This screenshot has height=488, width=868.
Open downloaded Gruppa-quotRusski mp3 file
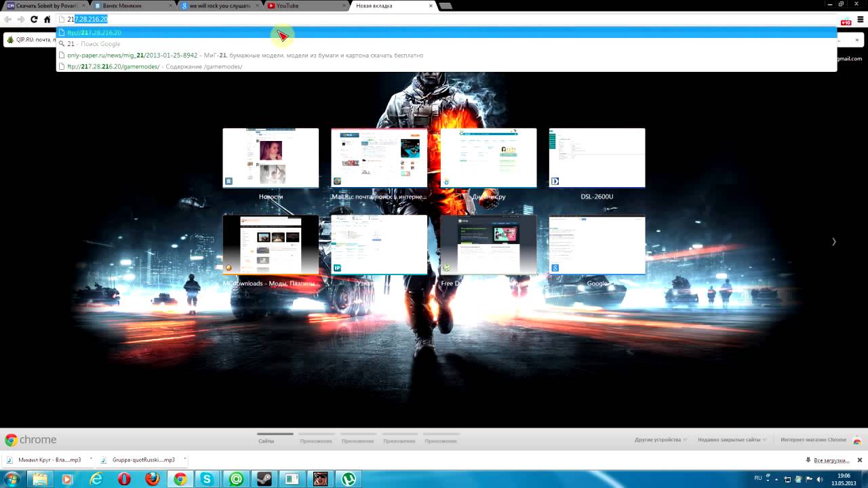(x=138, y=460)
